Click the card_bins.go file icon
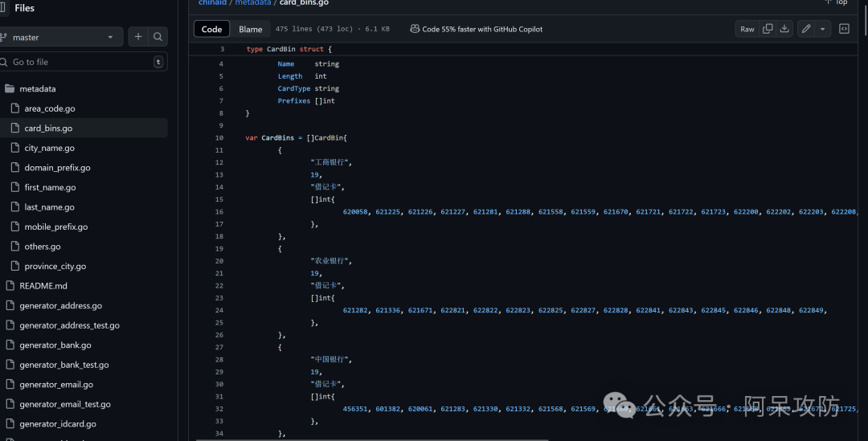868x441 pixels. 15,128
